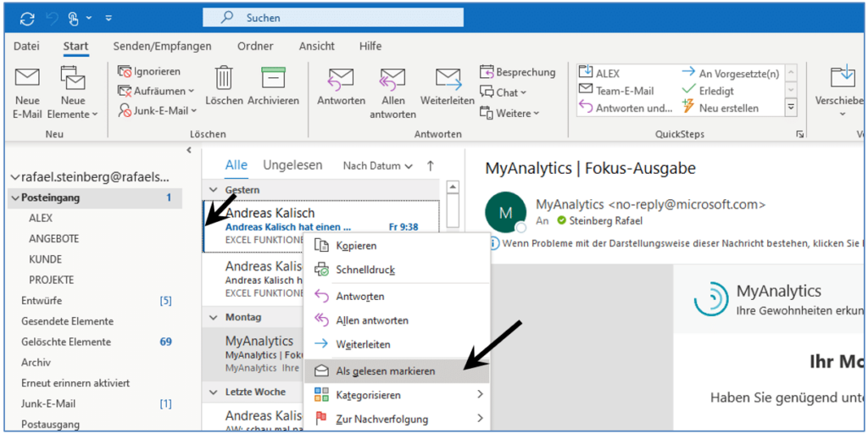This screenshot has height=434, width=868.
Task: Open QuickSteps dialog launcher
Action: [x=798, y=135]
